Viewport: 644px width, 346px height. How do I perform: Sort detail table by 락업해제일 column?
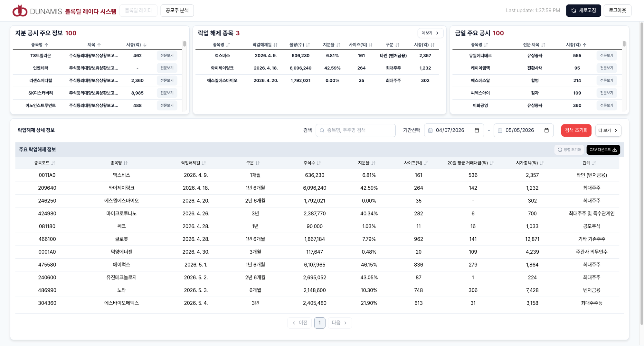click(204, 163)
